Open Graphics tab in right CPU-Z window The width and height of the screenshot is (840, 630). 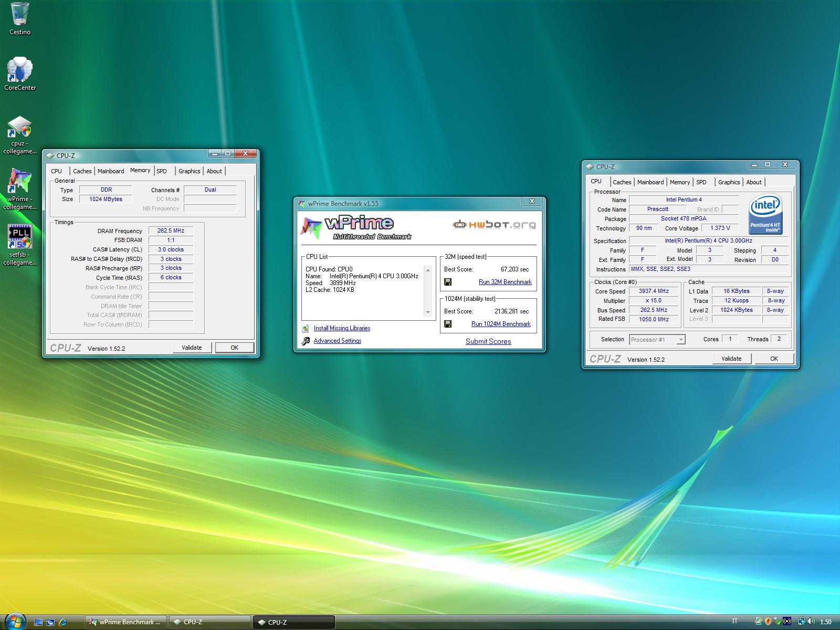pos(729,182)
